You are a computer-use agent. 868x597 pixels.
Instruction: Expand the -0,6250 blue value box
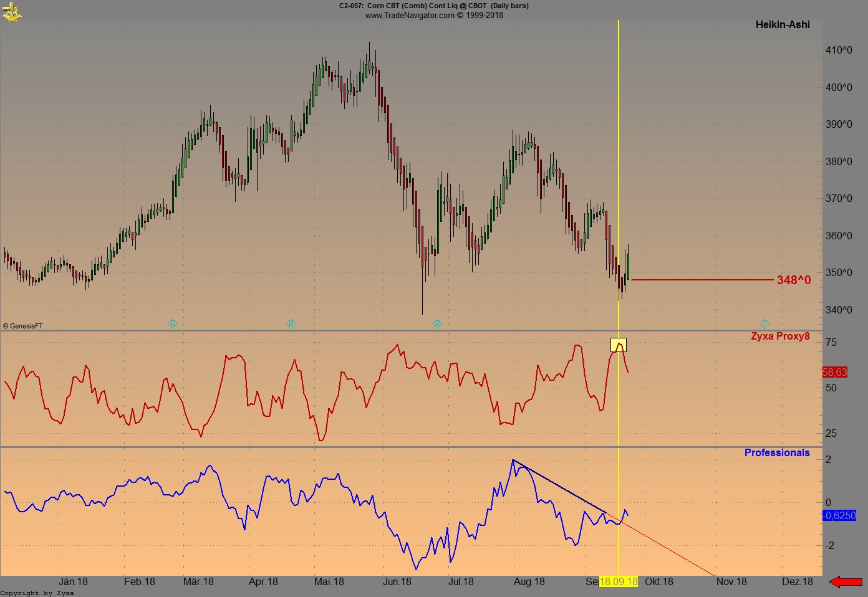tap(840, 515)
